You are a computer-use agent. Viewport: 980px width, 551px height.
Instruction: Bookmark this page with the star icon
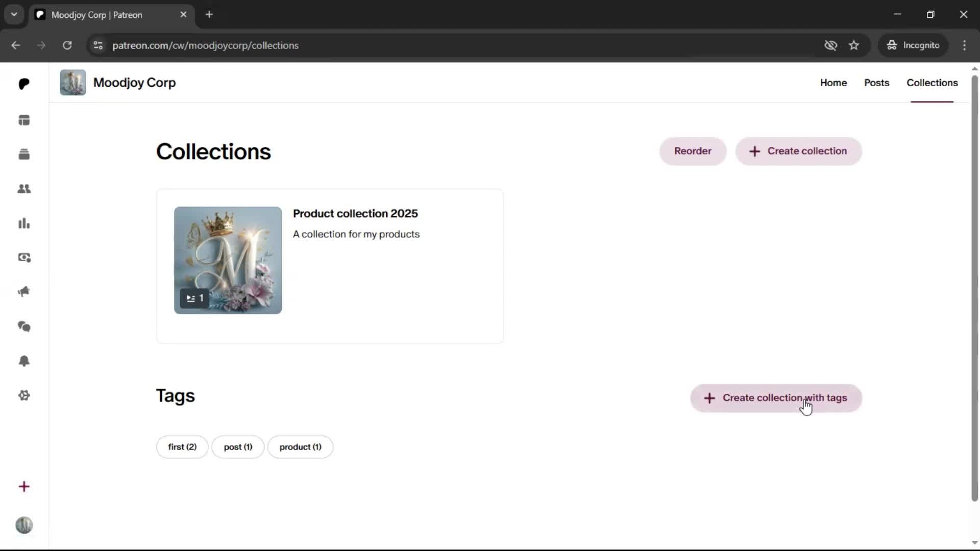click(854, 45)
